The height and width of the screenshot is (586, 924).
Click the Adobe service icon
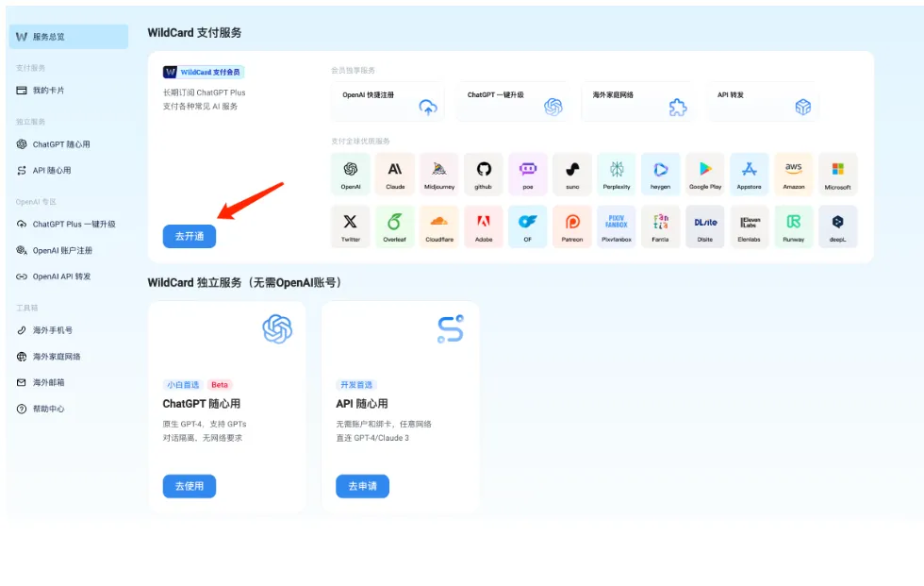pos(483,225)
